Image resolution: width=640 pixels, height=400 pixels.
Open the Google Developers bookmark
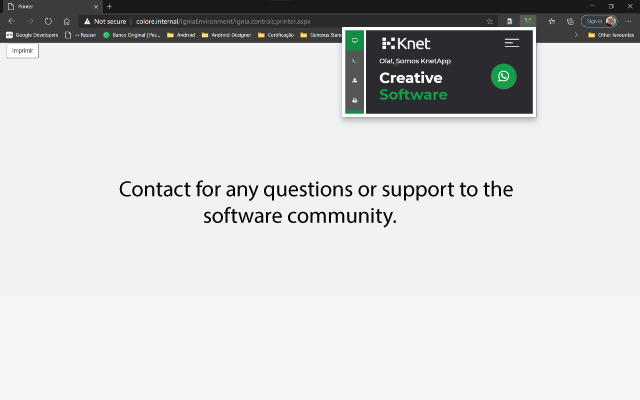(32, 35)
